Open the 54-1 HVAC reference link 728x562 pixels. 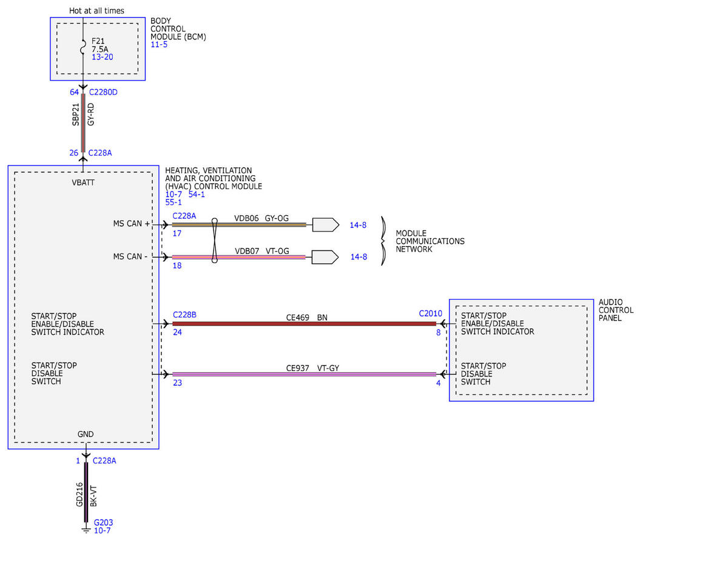[x=197, y=194]
